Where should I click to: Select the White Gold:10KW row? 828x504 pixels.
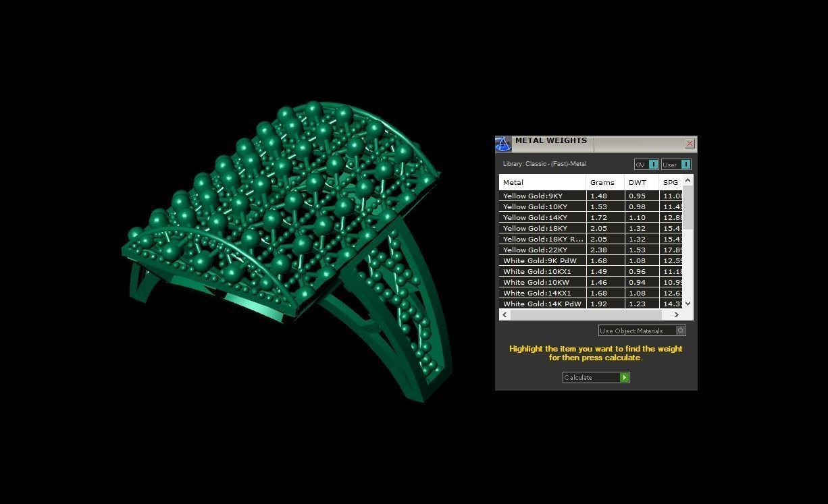pos(591,282)
